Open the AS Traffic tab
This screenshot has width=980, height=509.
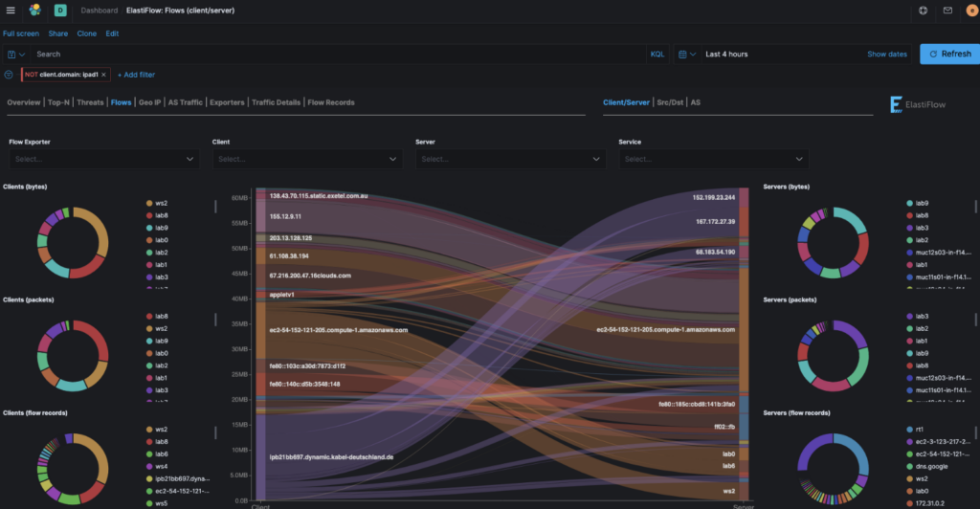coord(186,102)
